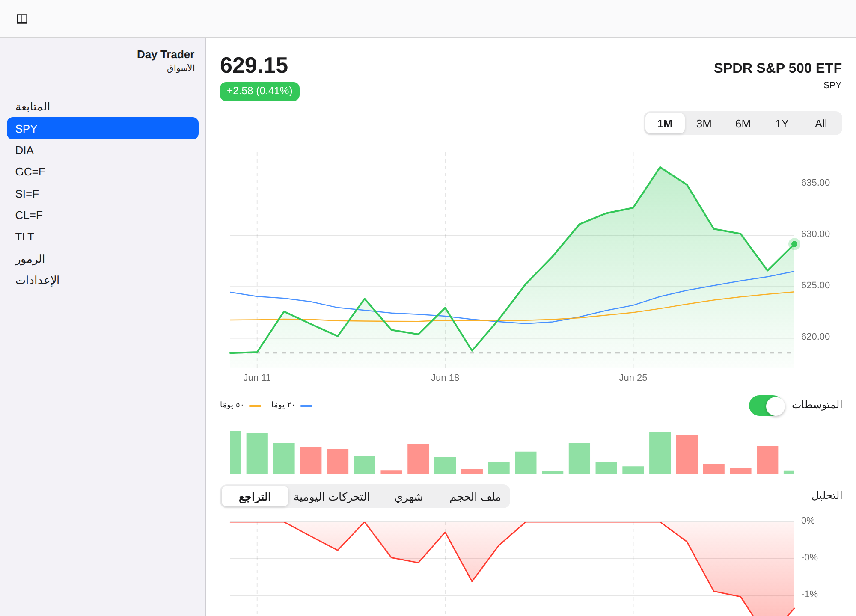Click the الأسواق markets subtitle
Image resolution: width=856 pixels, height=616 pixels.
(x=181, y=68)
